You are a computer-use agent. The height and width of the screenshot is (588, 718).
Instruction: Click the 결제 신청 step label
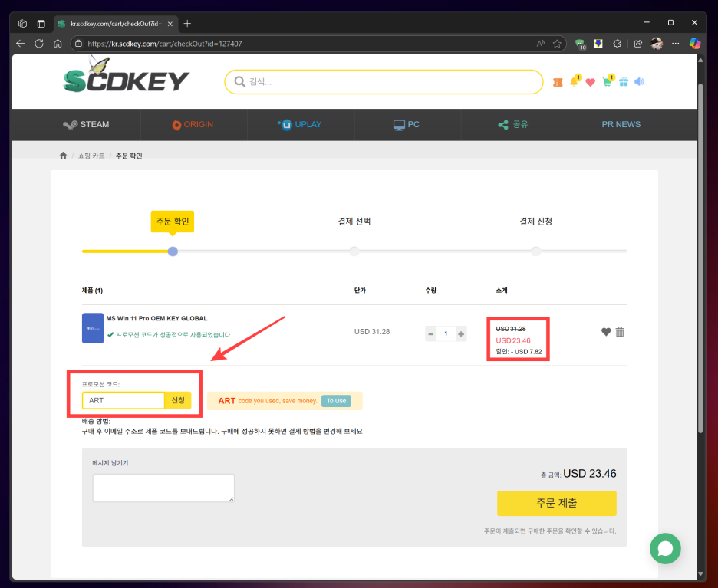click(535, 222)
